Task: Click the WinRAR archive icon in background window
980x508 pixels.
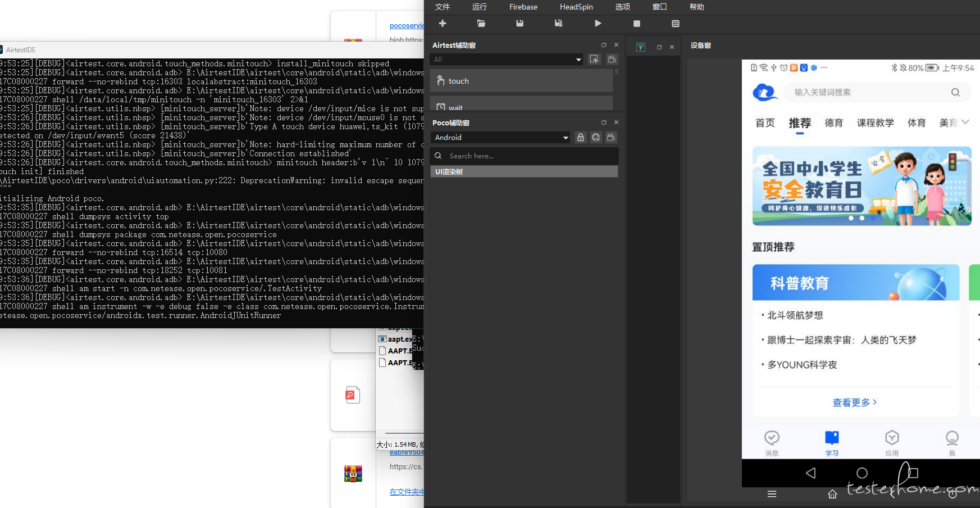Action: click(353, 474)
